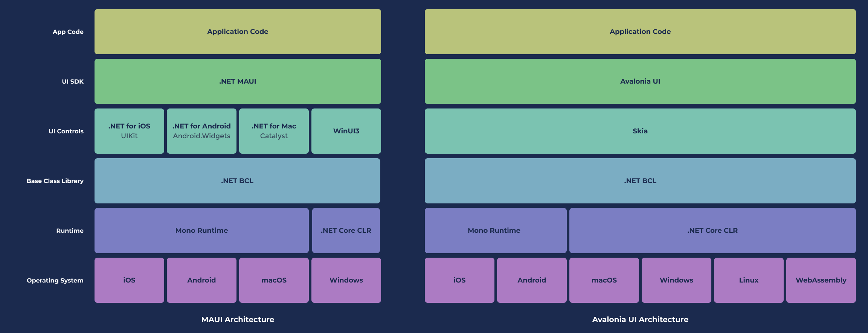Select the "UI Controls" row label
This screenshot has height=333, width=868.
66,131
